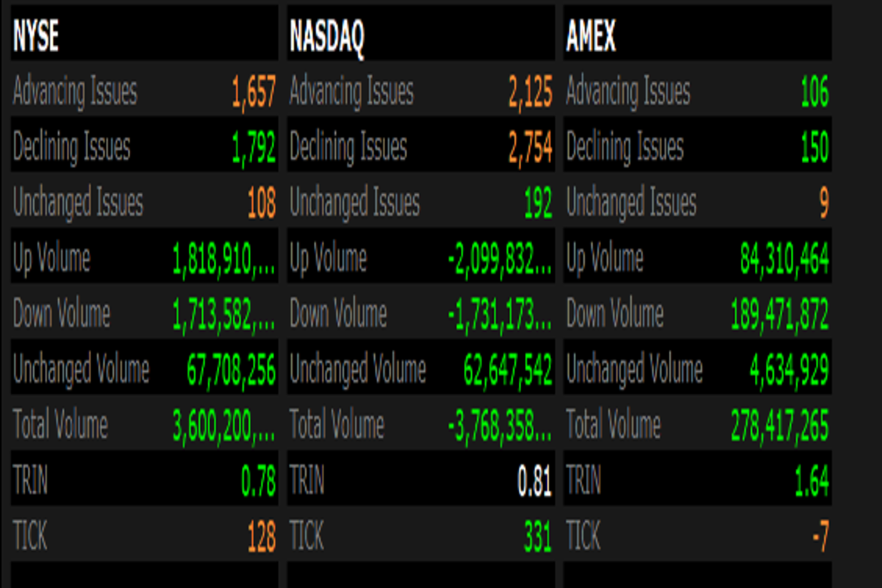
Task: Click NYSE Total Volume row
Action: click(144, 426)
